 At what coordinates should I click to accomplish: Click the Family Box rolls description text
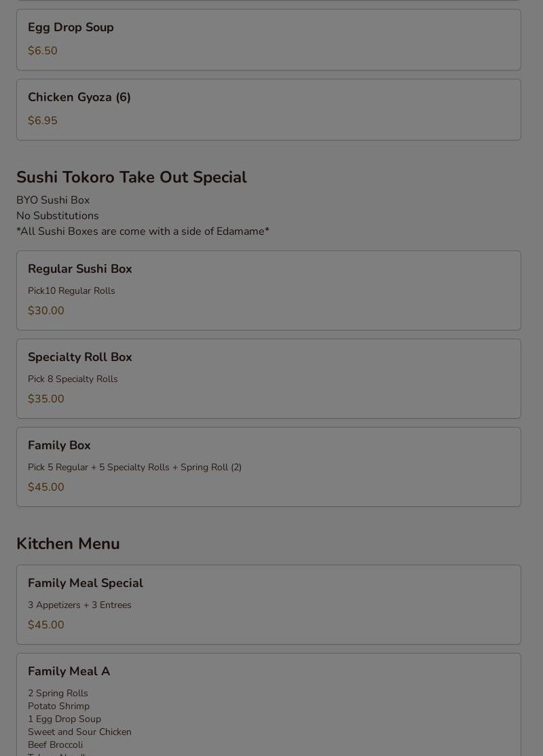click(134, 468)
